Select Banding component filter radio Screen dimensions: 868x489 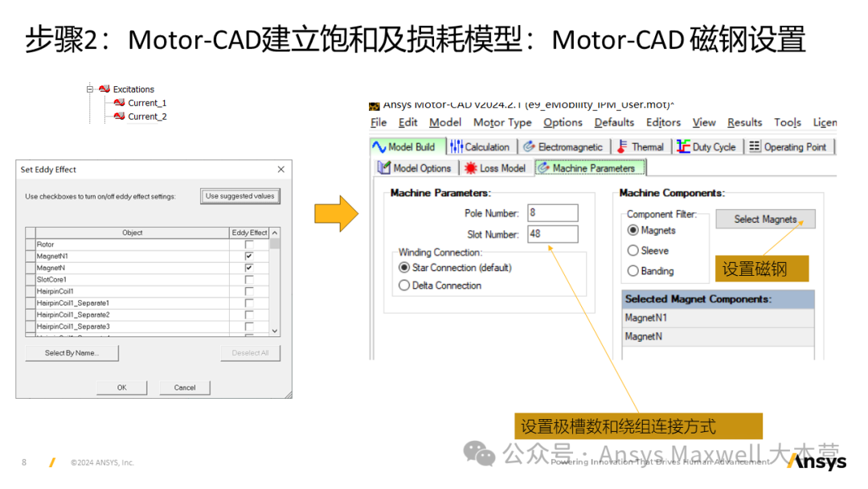click(633, 271)
